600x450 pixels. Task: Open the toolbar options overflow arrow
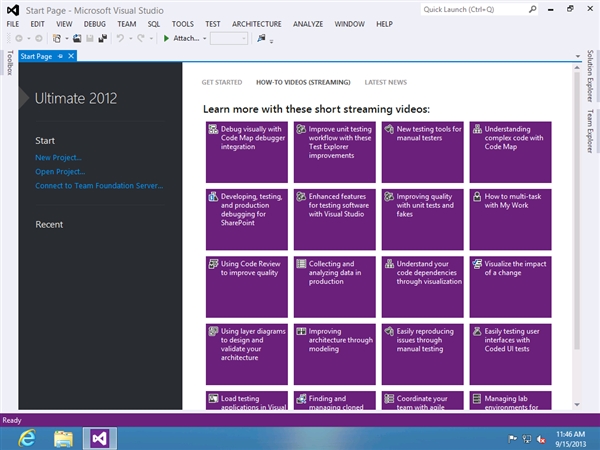pyautogui.click(x=271, y=41)
